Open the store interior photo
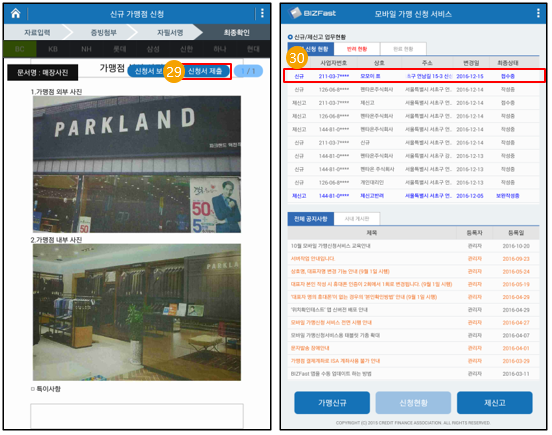The image size is (552, 435). tap(137, 312)
